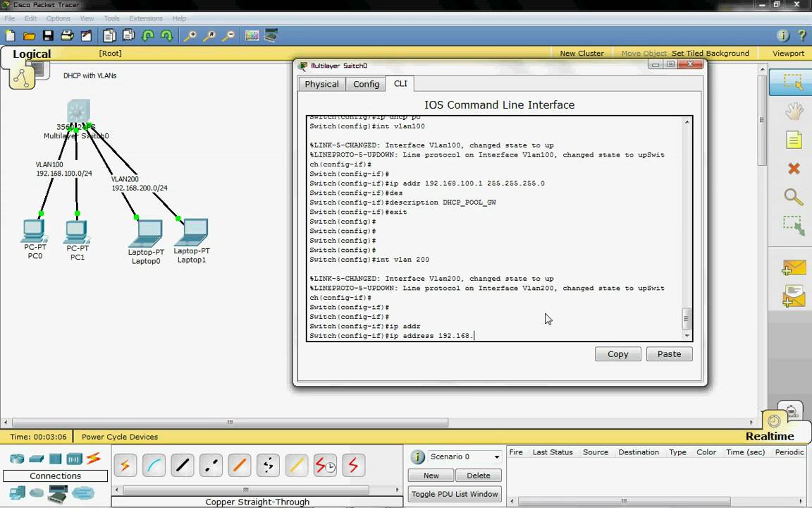This screenshot has height=508, width=812.
Task: Switch to the Config tab
Action: coord(366,84)
